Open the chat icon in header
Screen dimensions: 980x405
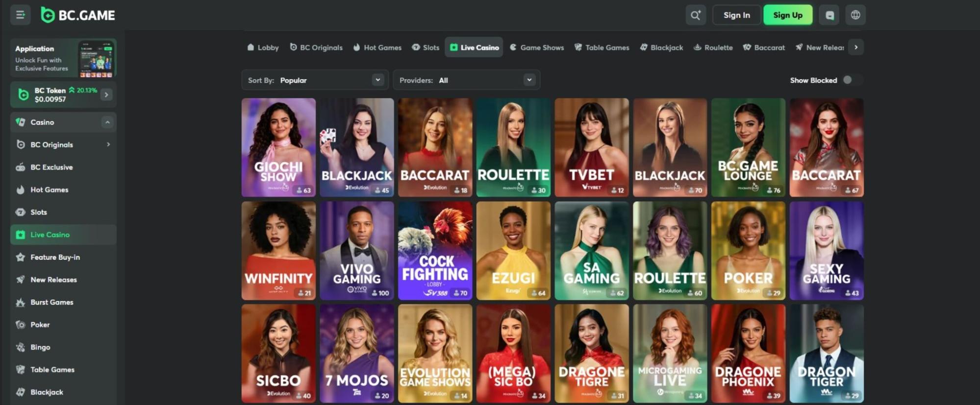[829, 15]
